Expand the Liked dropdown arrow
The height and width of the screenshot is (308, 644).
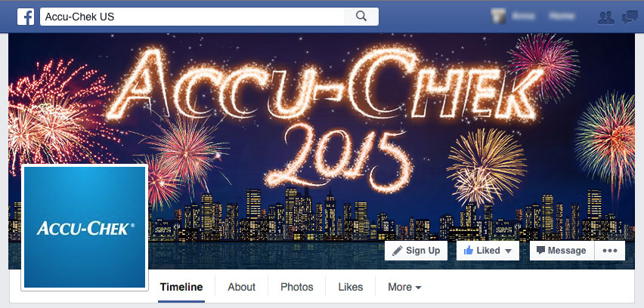508,251
